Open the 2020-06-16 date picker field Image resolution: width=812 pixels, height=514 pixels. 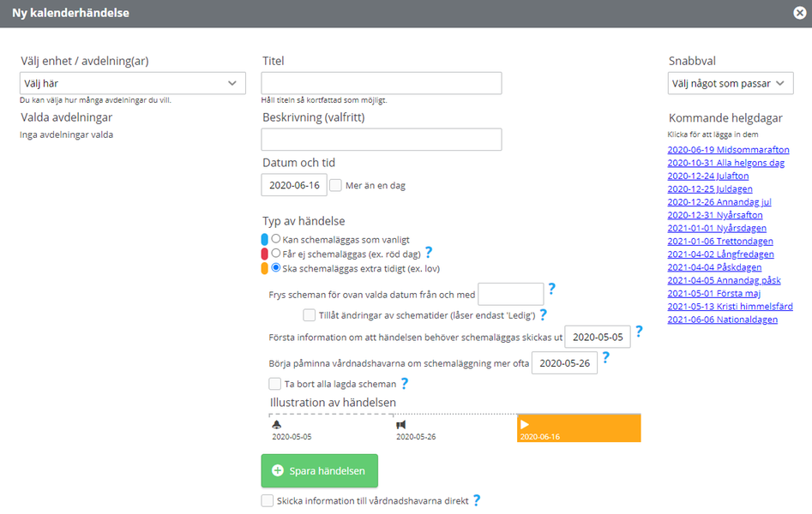[294, 185]
